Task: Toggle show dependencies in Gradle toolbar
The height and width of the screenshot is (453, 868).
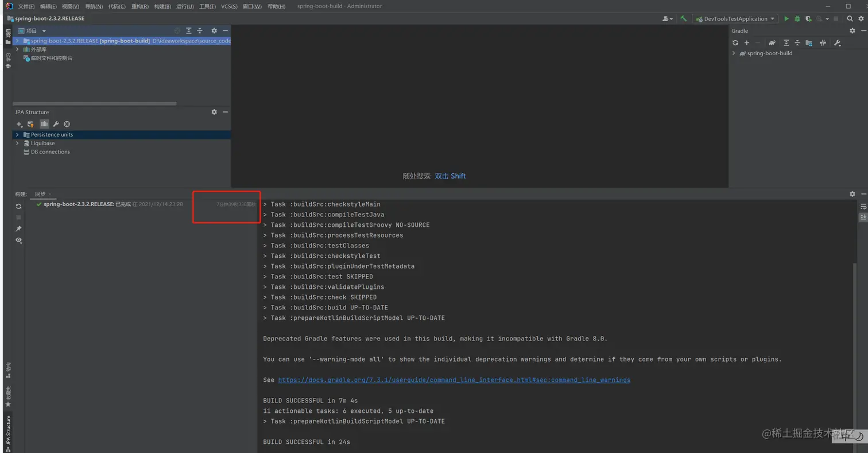Action: point(809,43)
